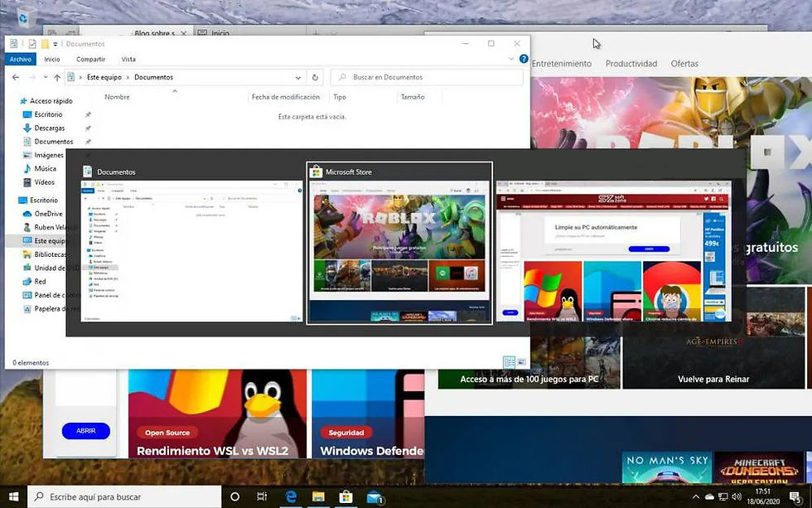Open Ofertas tab in Microsoft Store
Image resolution: width=812 pixels, height=508 pixels.
[684, 64]
